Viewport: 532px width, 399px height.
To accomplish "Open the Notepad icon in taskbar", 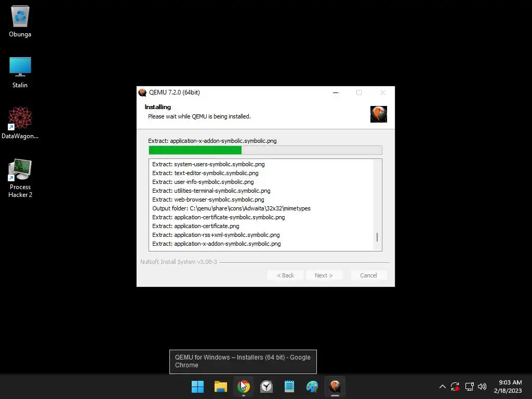I will pos(289,387).
